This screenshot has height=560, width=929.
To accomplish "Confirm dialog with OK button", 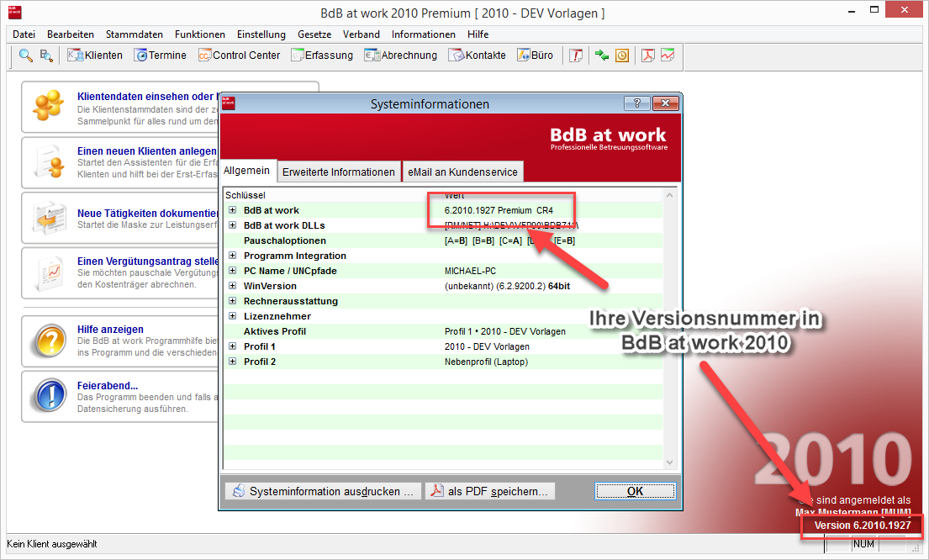I will point(635,491).
